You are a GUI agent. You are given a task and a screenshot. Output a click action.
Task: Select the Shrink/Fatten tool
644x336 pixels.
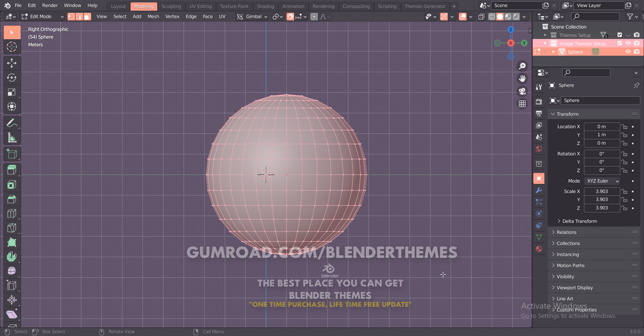click(x=12, y=300)
